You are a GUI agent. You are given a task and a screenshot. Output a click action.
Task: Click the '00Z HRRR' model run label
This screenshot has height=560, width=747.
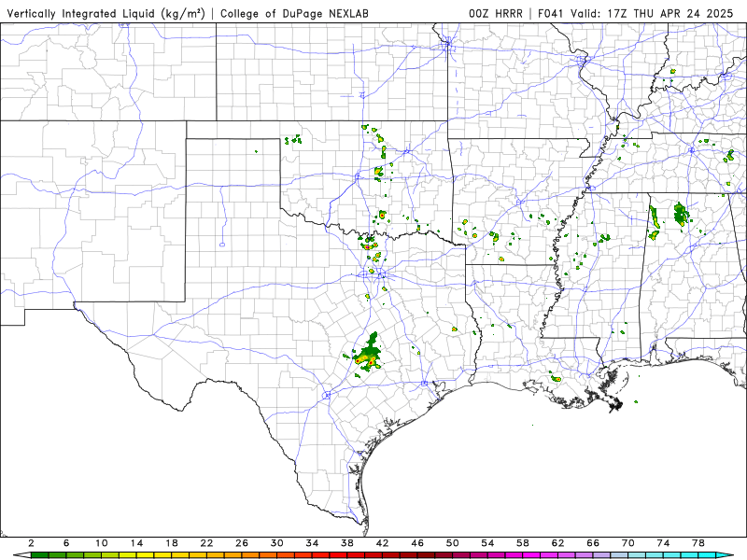click(496, 14)
